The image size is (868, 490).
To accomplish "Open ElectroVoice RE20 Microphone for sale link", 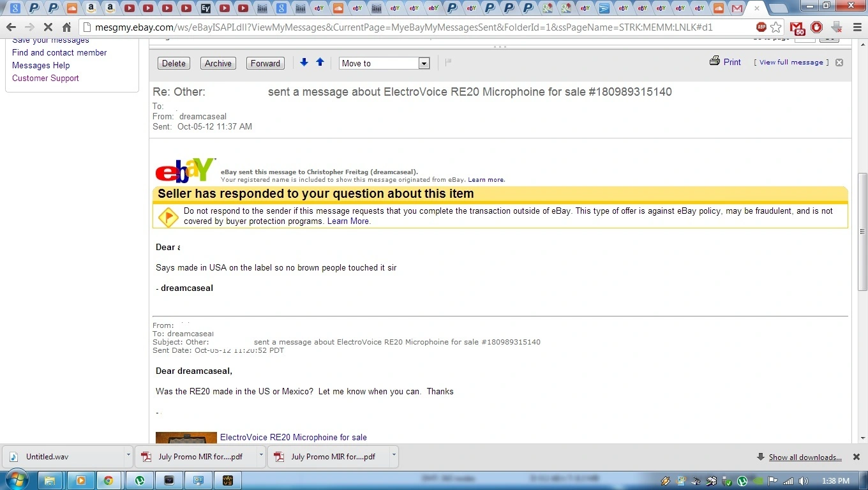I will 294,437.
